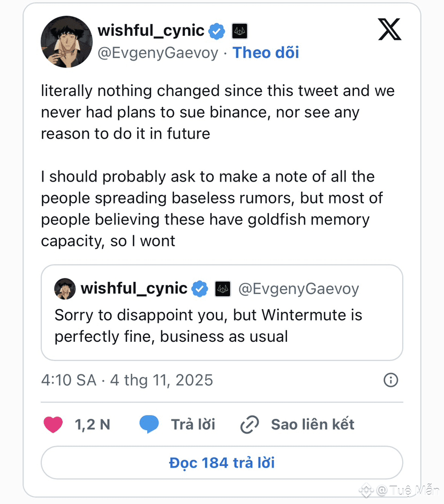The image size is (444, 504).
Task: Click the main tweet body text
Action: click(x=217, y=166)
